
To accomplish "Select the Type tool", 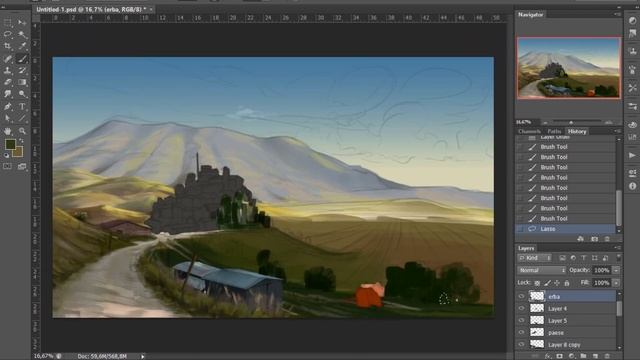I will point(22,107).
